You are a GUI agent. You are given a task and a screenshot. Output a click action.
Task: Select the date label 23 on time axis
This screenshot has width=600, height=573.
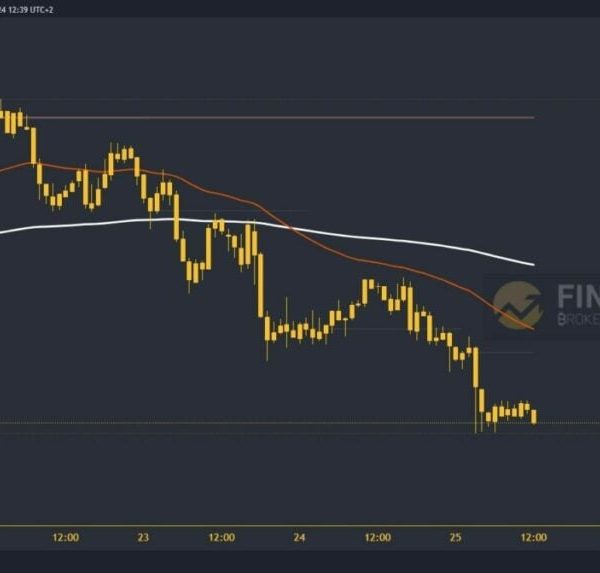143,537
